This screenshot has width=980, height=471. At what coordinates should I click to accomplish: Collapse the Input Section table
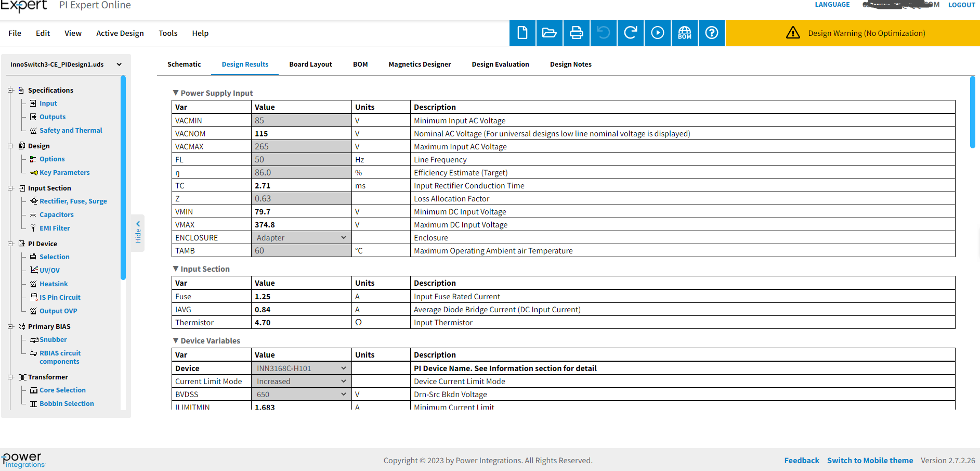point(176,269)
